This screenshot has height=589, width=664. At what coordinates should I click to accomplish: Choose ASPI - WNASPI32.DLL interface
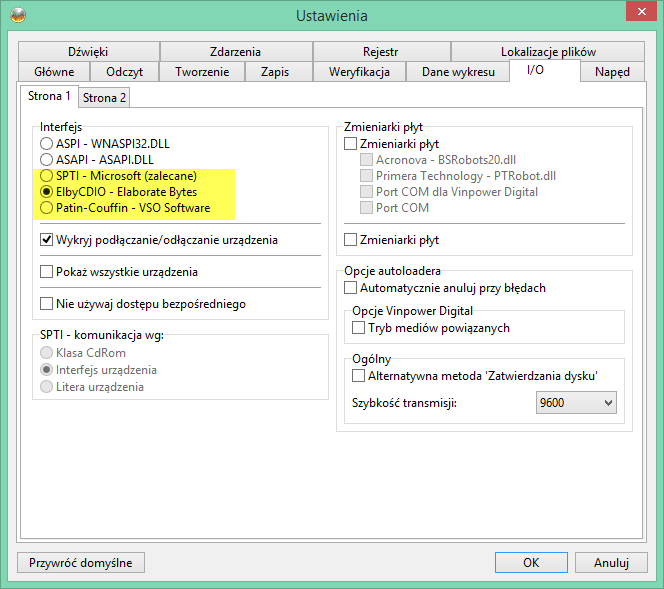coord(105,144)
